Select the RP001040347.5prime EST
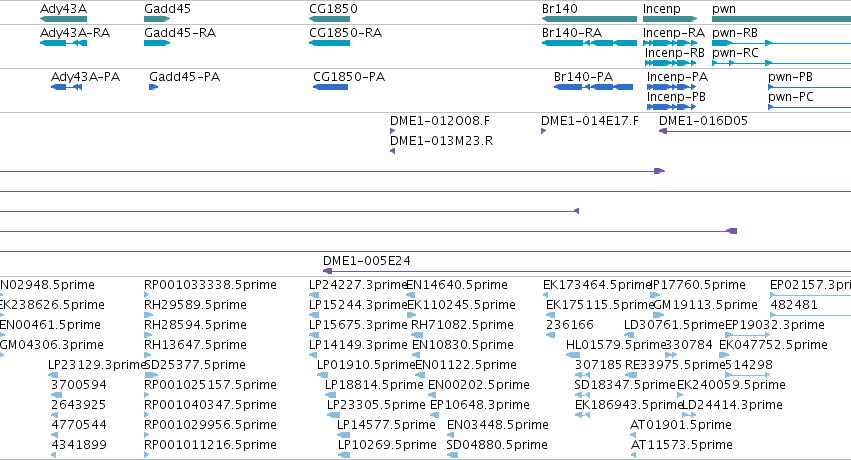This screenshot has height=460, width=851. click(211, 405)
